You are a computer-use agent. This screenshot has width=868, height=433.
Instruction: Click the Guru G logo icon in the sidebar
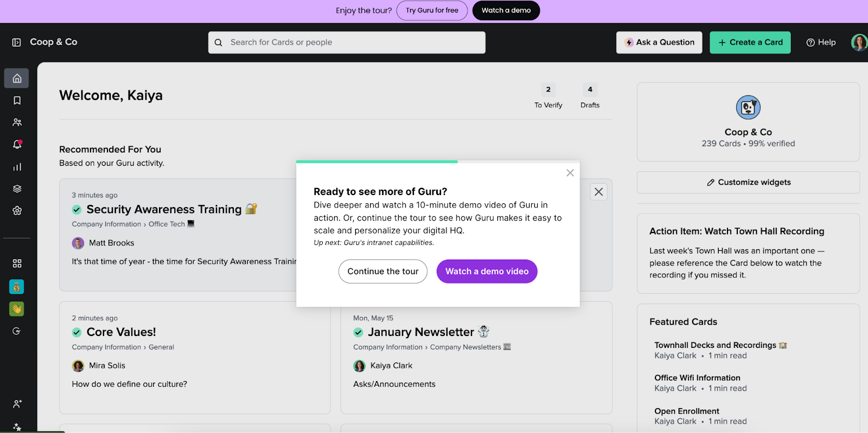pos(16,331)
